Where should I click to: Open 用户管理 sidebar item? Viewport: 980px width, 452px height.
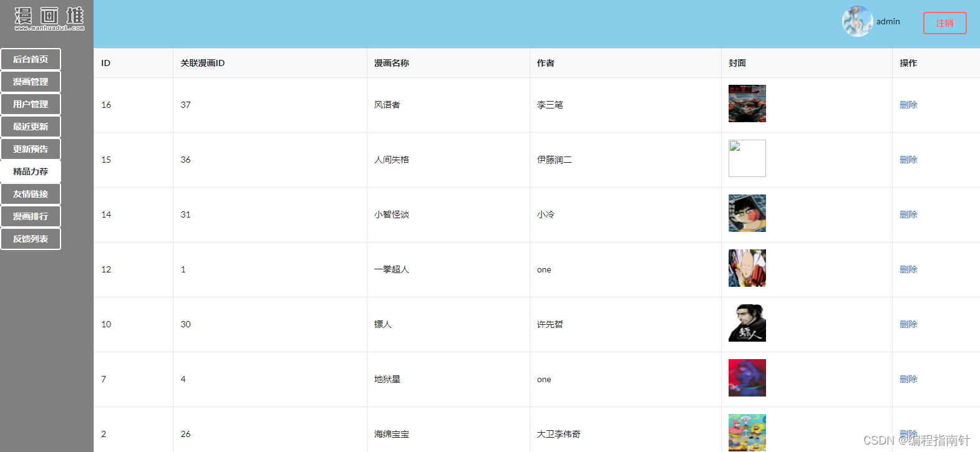click(x=31, y=104)
